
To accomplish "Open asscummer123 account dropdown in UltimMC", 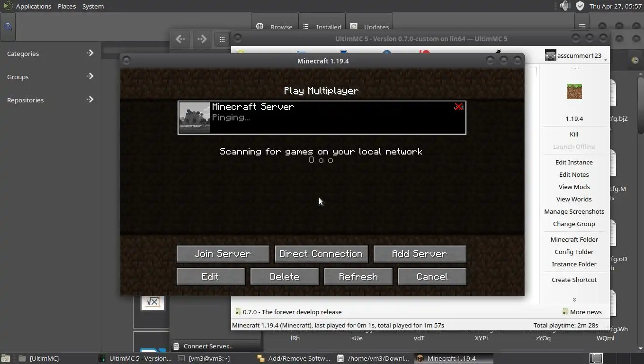I will (x=576, y=55).
